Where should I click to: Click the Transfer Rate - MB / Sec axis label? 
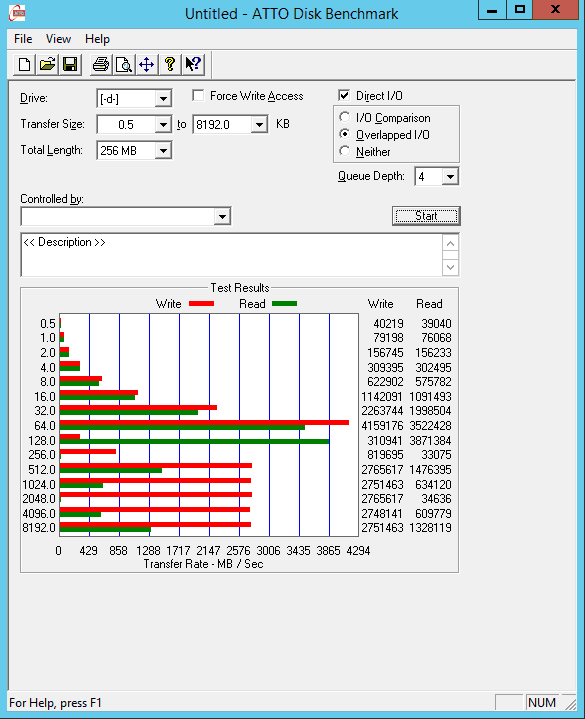point(204,564)
